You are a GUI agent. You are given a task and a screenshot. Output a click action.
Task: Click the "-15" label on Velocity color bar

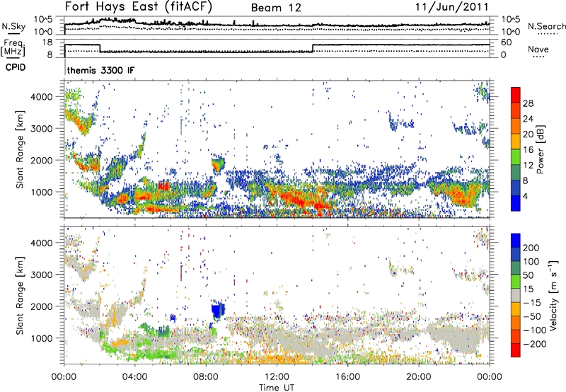click(532, 303)
